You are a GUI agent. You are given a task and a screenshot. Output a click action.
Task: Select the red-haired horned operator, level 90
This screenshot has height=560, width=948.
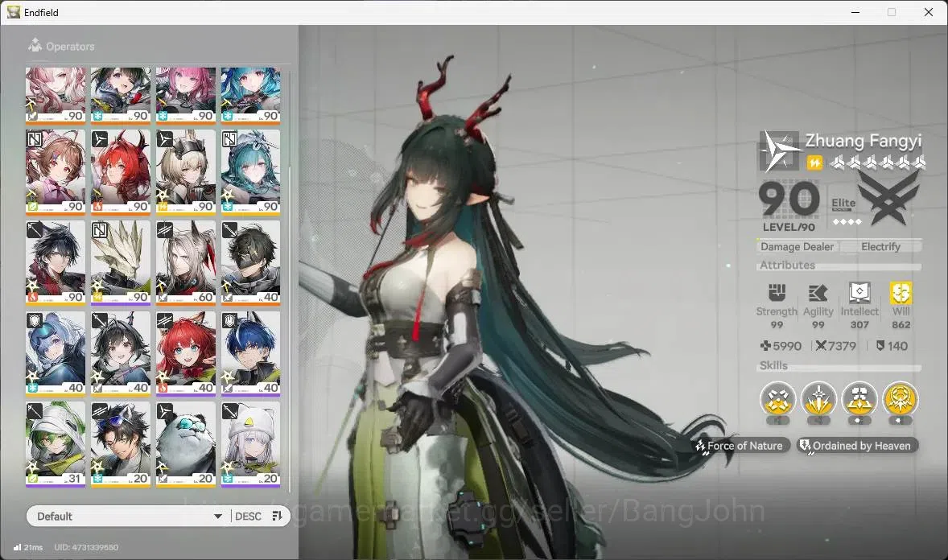(x=121, y=171)
